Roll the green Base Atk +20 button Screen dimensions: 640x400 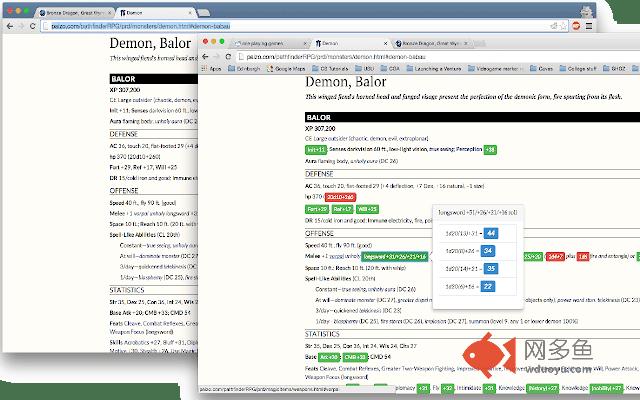coord(329,357)
